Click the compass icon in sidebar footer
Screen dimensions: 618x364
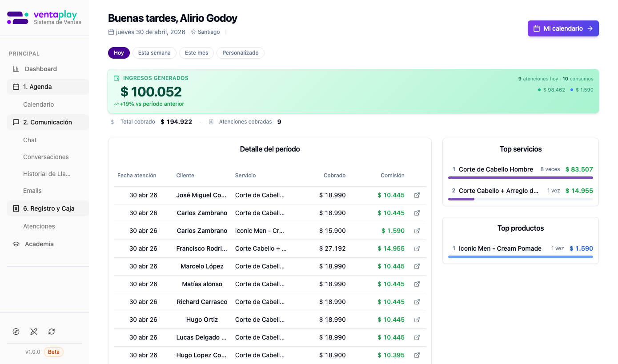(x=16, y=332)
